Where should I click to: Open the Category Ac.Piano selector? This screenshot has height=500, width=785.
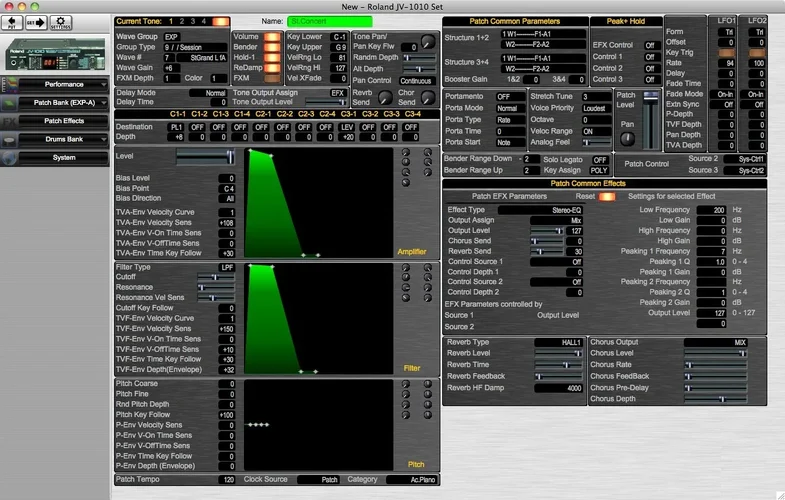tap(412, 480)
